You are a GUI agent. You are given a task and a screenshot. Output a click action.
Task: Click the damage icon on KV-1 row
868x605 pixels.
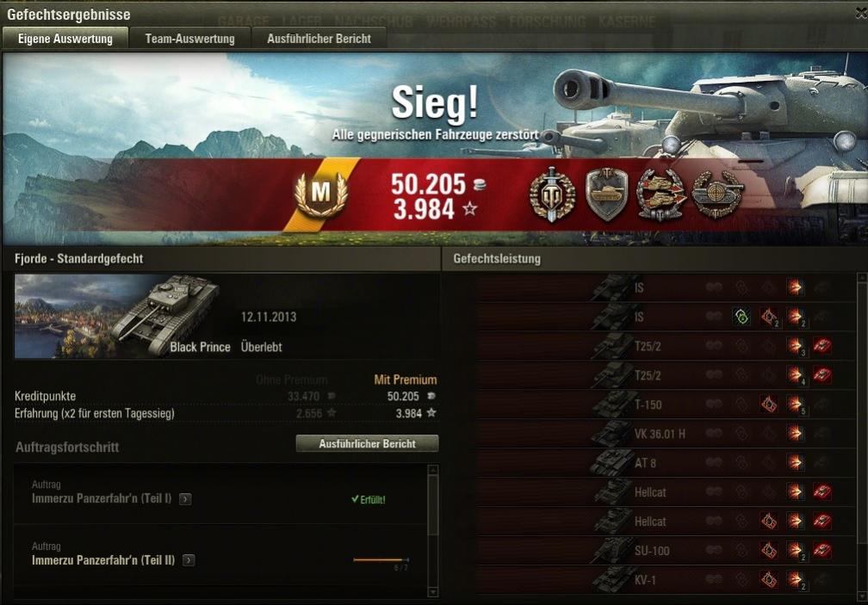tap(796, 579)
